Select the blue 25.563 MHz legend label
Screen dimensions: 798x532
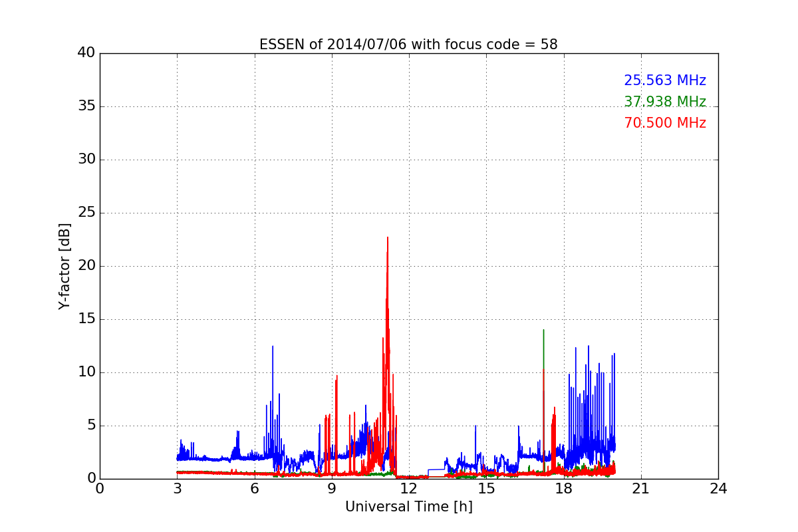(664, 80)
